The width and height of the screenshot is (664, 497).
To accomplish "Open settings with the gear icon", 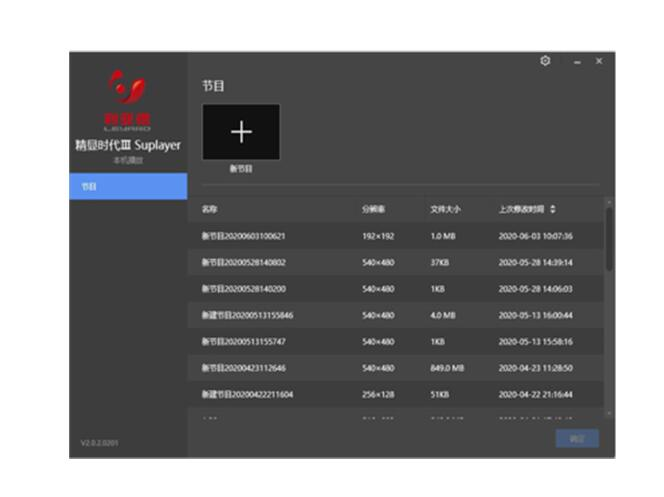I will click(545, 62).
